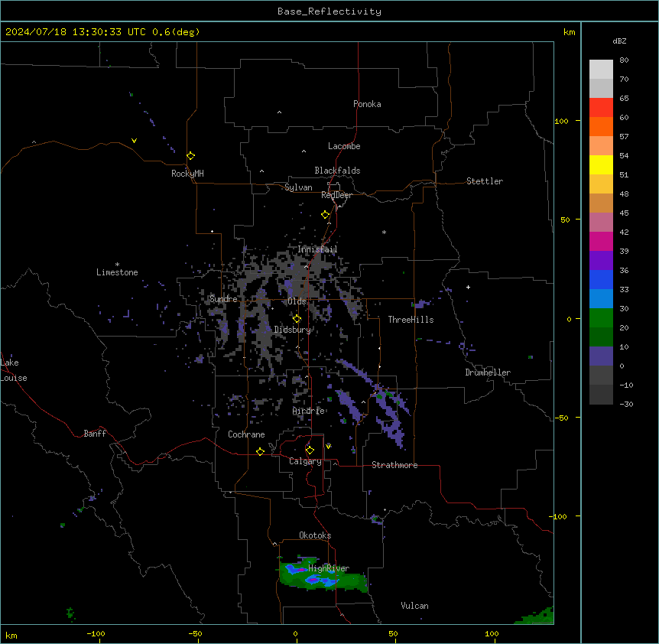Click the white plus marker north of Drumheller

pyautogui.click(x=468, y=287)
